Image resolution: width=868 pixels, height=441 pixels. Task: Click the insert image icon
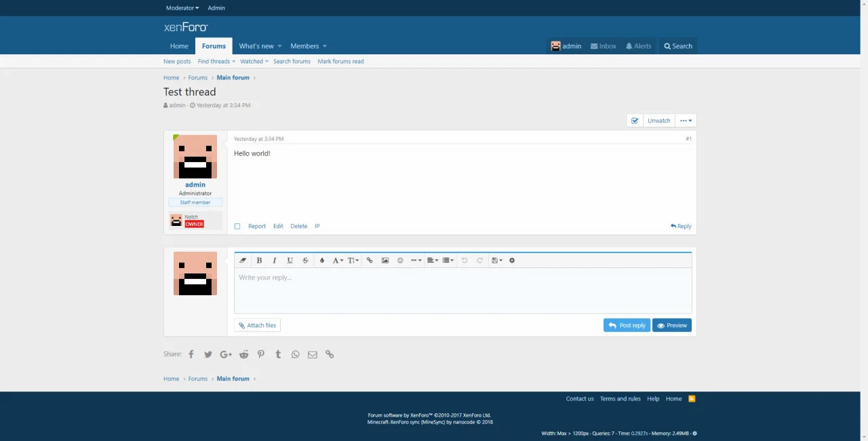tap(385, 261)
